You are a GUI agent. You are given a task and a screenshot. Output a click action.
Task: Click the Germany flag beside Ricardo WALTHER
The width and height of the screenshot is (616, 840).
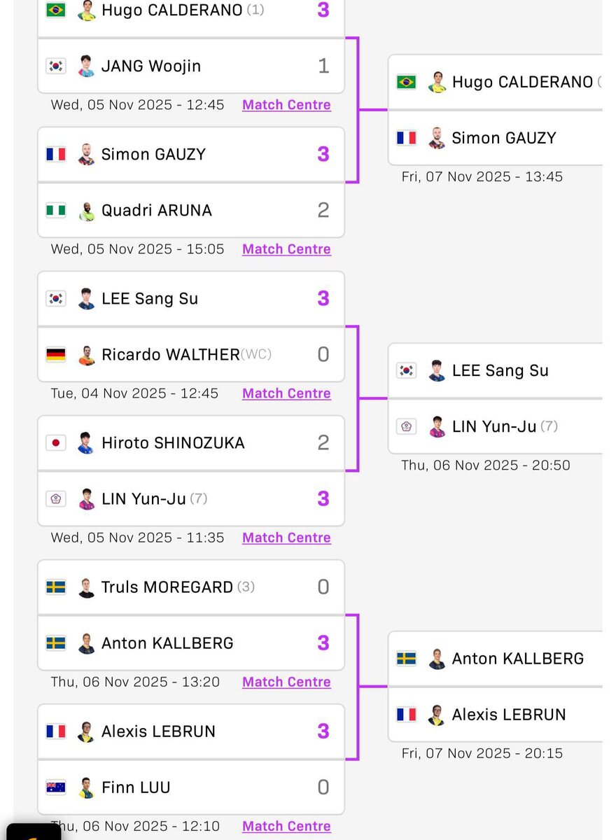tap(56, 355)
